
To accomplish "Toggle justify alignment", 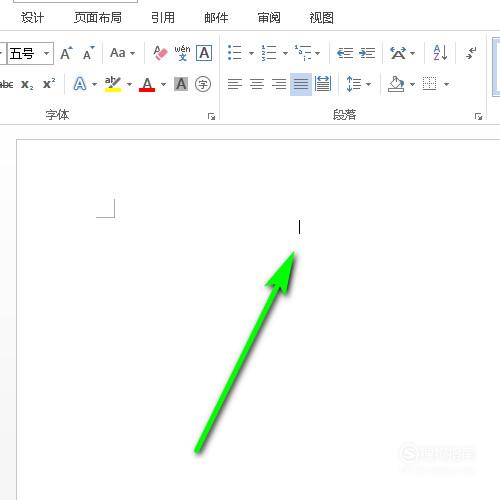I will click(301, 84).
